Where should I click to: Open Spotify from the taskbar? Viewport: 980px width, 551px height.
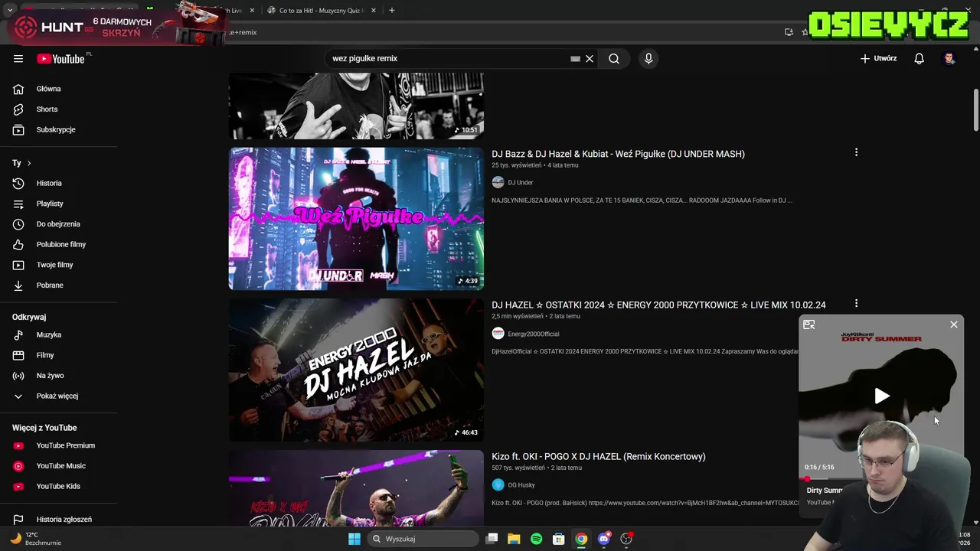pyautogui.click(x=536, y=539)
